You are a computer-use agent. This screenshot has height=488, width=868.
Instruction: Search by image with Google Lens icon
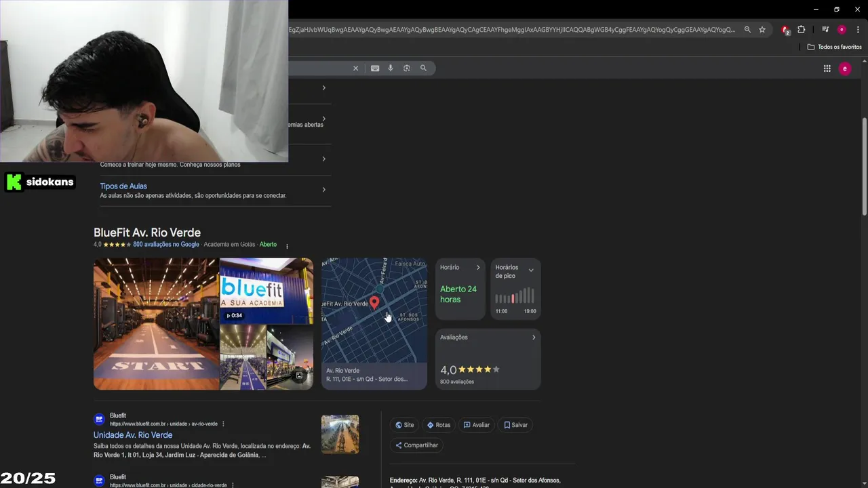point(407,68)
